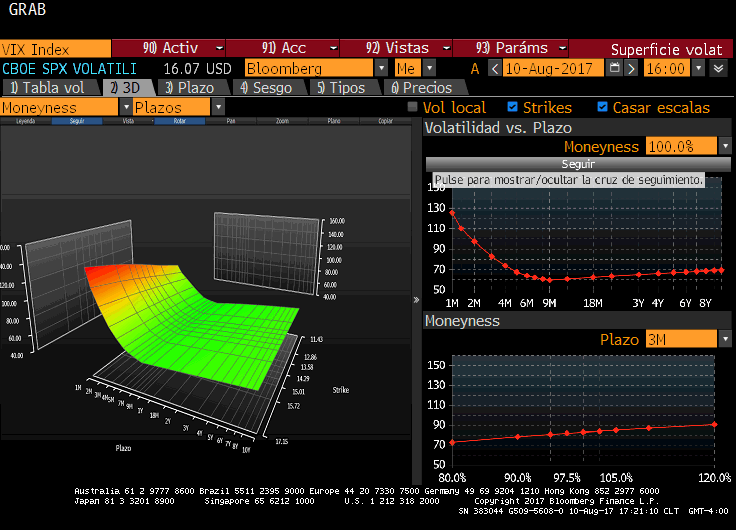This screenshot has width=736, height=530.
Task: Click the 97.5% label on moneyness axis
Action: (567, 477)
